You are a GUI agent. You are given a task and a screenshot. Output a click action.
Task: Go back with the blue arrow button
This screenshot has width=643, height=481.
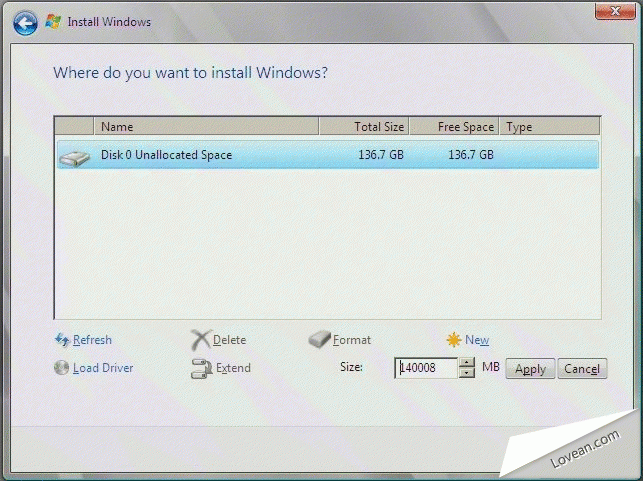pos(25,23)
